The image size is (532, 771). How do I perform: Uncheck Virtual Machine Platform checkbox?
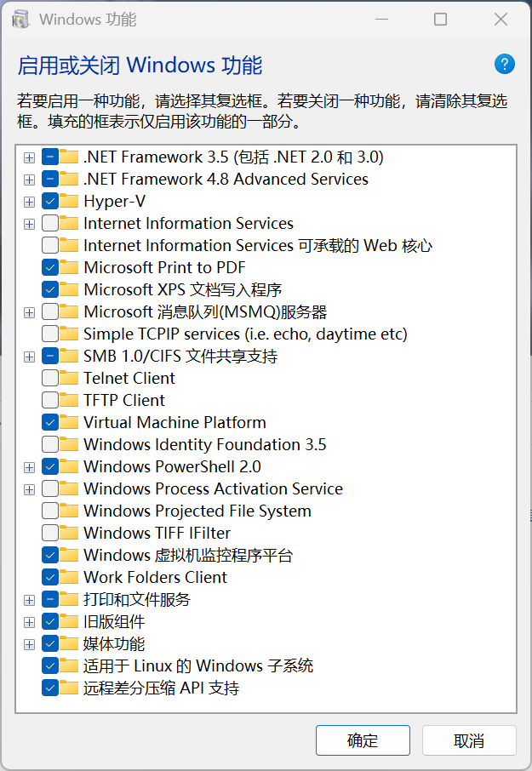(50, 422)
